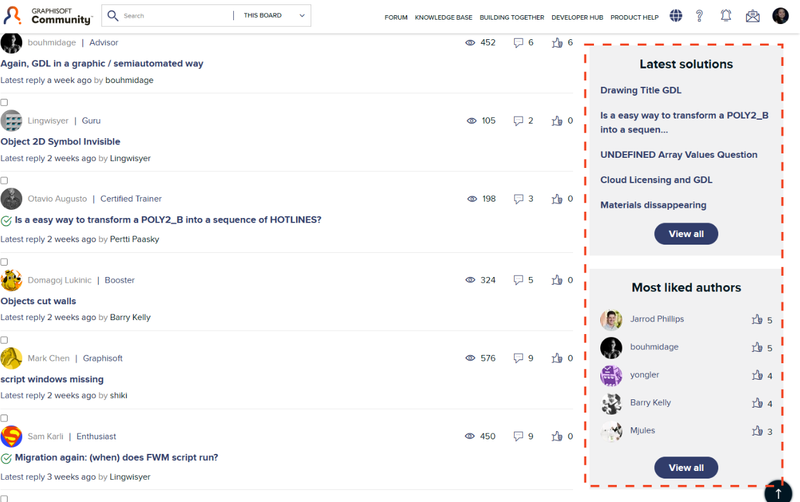The width and height of the screenshot is (800, 502).
Task: Open the help question mark icon
Action: pyautogui.click(x=699, y=16)
